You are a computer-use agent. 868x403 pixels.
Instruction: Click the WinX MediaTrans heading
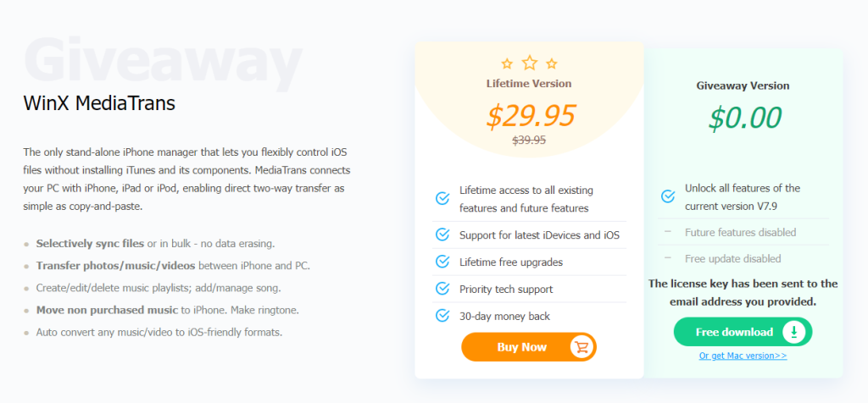[99, 103]
